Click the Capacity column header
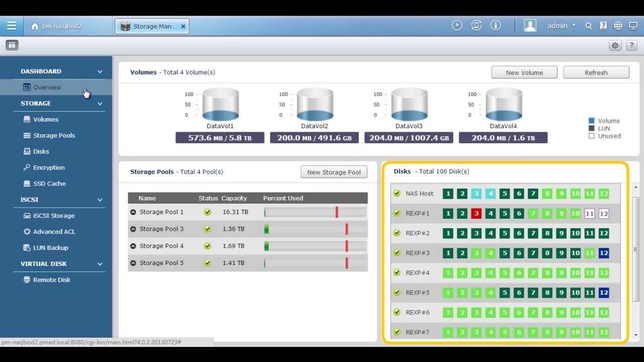This screenshot has height=362, width=644. [234, 198]
